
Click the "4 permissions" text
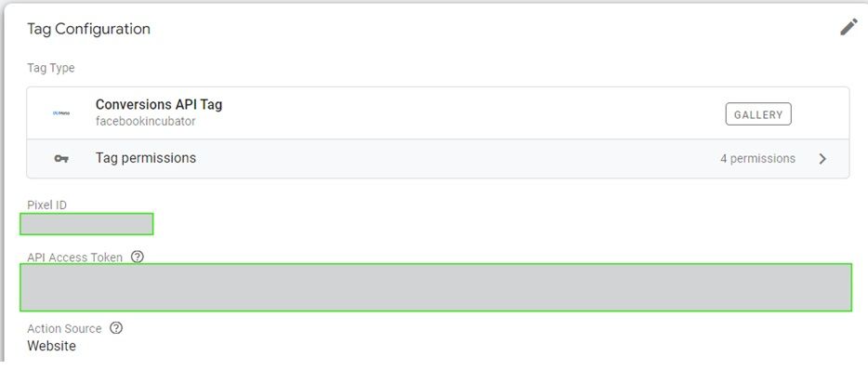757,159
